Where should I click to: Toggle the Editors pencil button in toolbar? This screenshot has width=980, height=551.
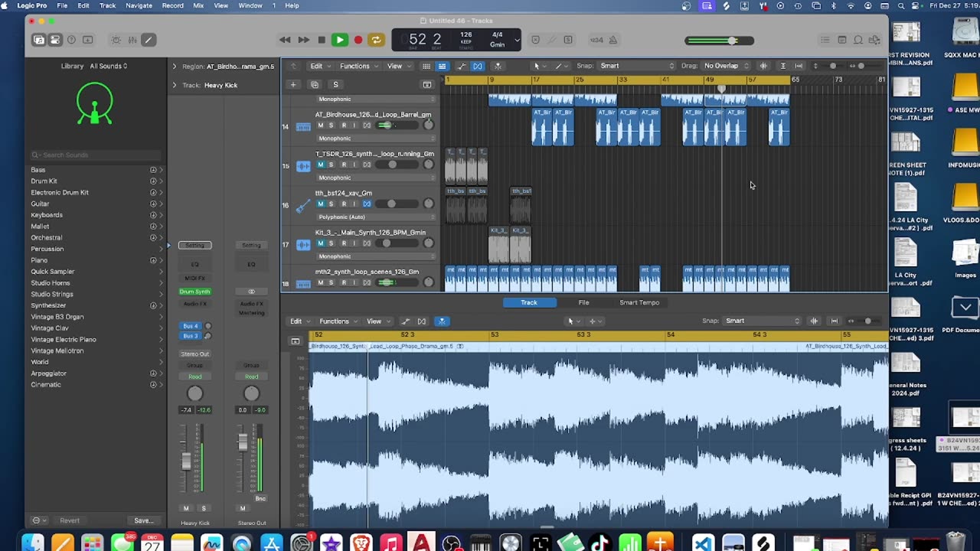[x=149, y=40]
